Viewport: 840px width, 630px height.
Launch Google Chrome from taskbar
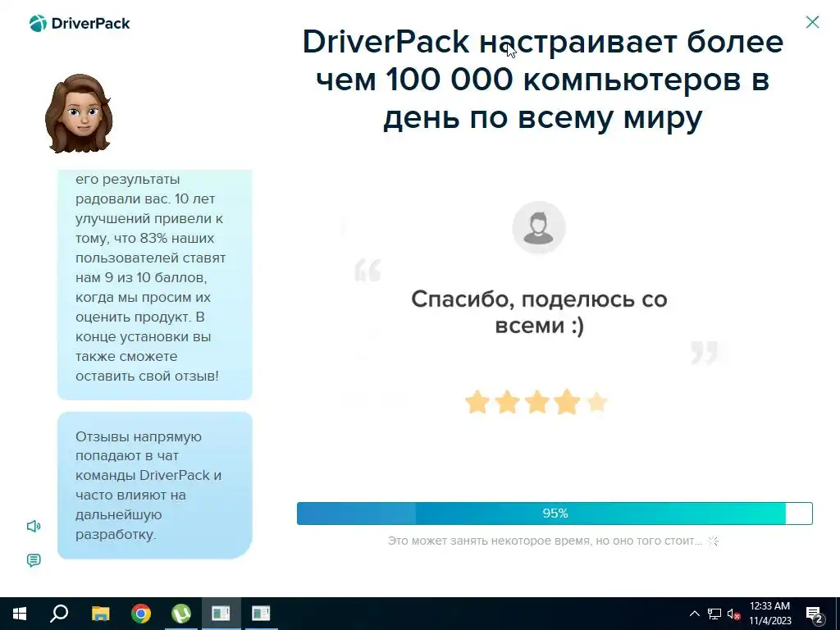[x=141, y=614]
